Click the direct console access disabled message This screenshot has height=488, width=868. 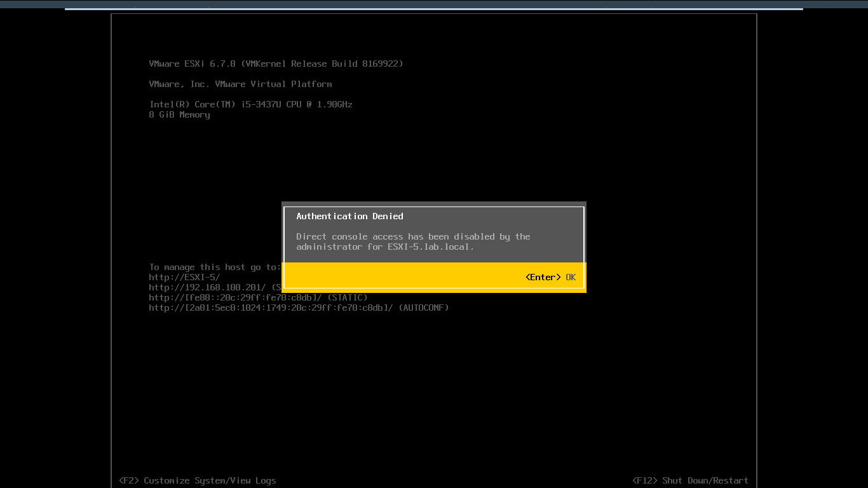[x=413, y=241]
